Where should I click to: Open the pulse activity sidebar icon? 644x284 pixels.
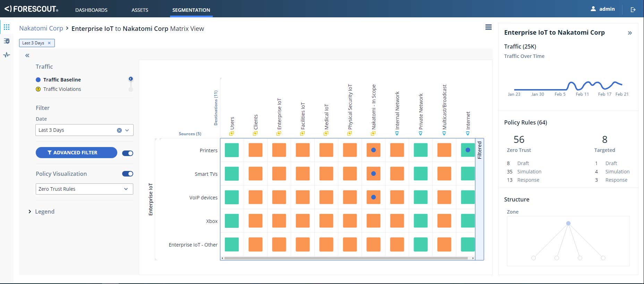pyautogui.click(x=7, y=55)
